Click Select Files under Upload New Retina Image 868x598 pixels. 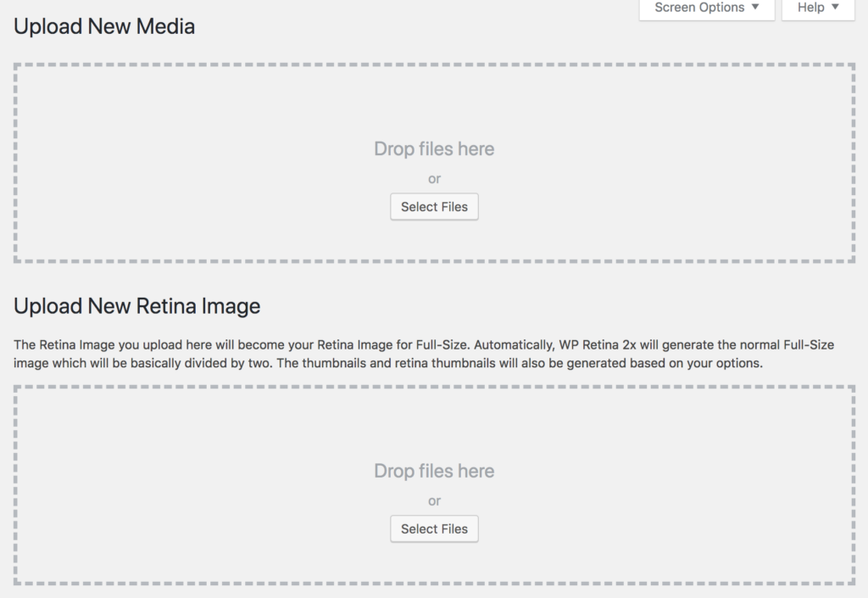click(x=434, y=528)
